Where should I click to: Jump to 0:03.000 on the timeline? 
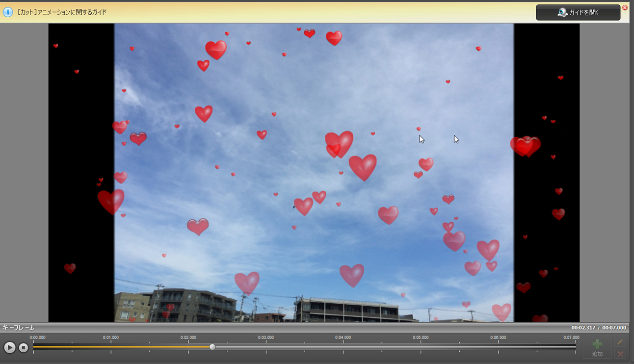point(266,347)
